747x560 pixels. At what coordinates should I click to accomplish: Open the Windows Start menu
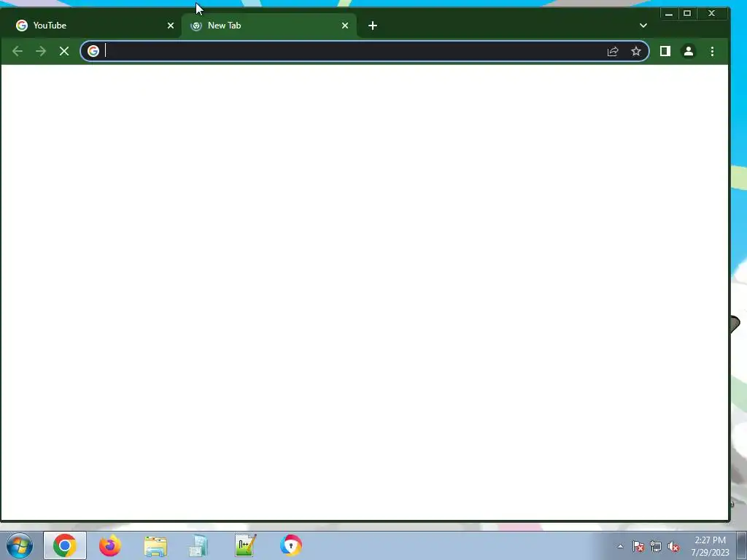[x=20, y=545]
